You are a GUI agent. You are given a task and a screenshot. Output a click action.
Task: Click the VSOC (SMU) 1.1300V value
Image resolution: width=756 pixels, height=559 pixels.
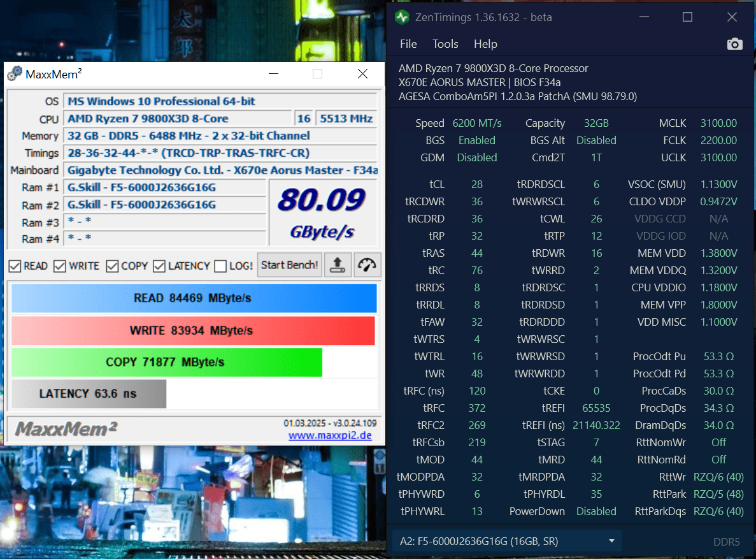click(x=718, y=184)
